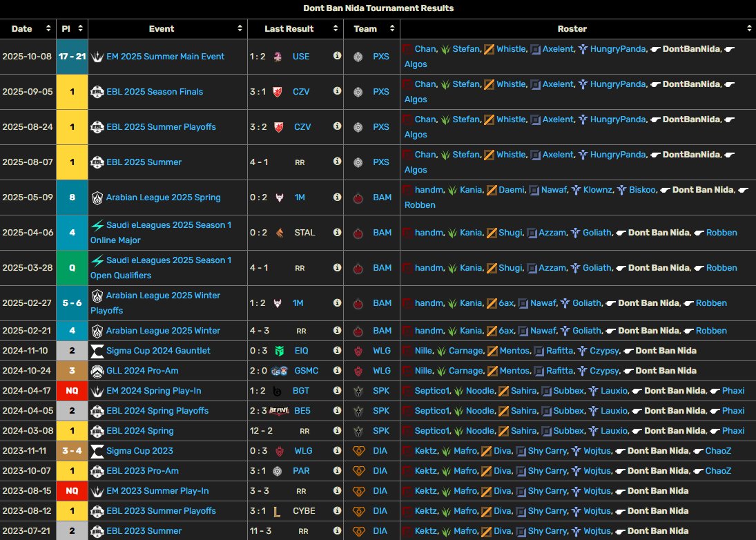The width and height of the screenshot is (756, 540).
Task: Click WLG team logo in Sigma Cup Gauntlet row
Action: coord(358,351)
